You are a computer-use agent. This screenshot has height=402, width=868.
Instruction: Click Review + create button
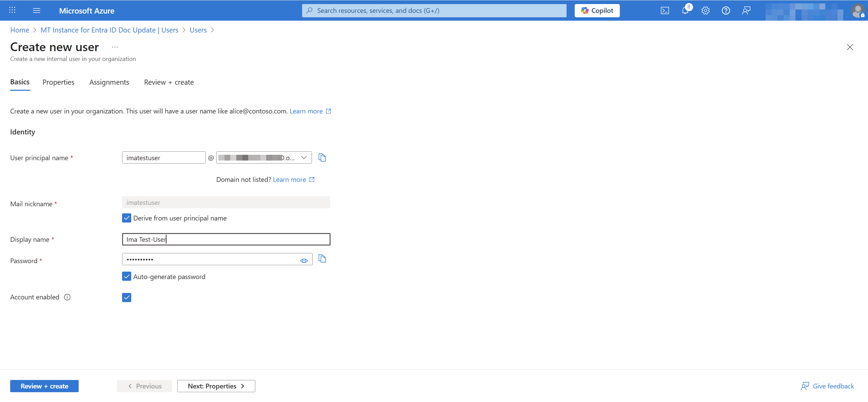coord(44,386)
